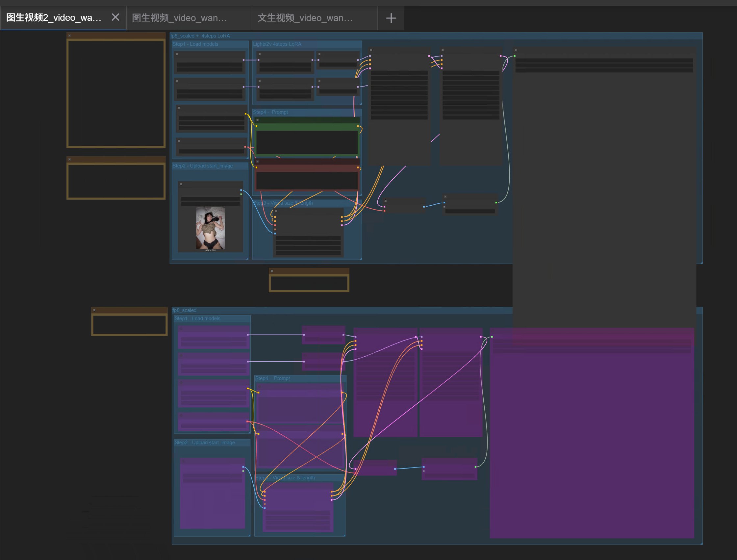Select the 'fp8_scaled + 4steps LoRA' group header
The image size is (737, 560).
200,36
